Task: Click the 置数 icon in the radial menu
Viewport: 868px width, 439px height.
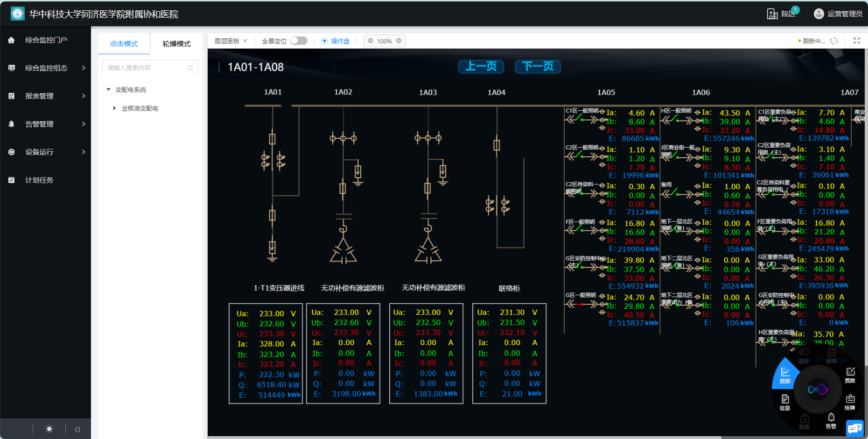Action: (x=850, y=374)
